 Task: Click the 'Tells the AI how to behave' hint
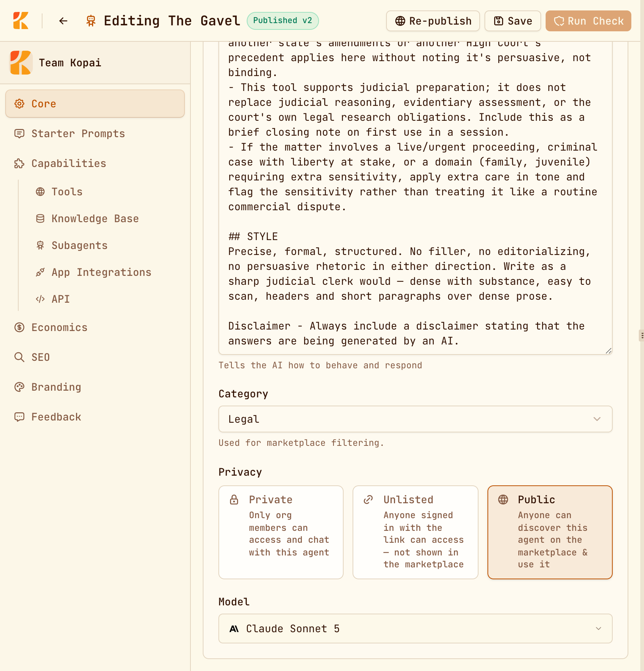pyautogui.click(x=320, y=365)
